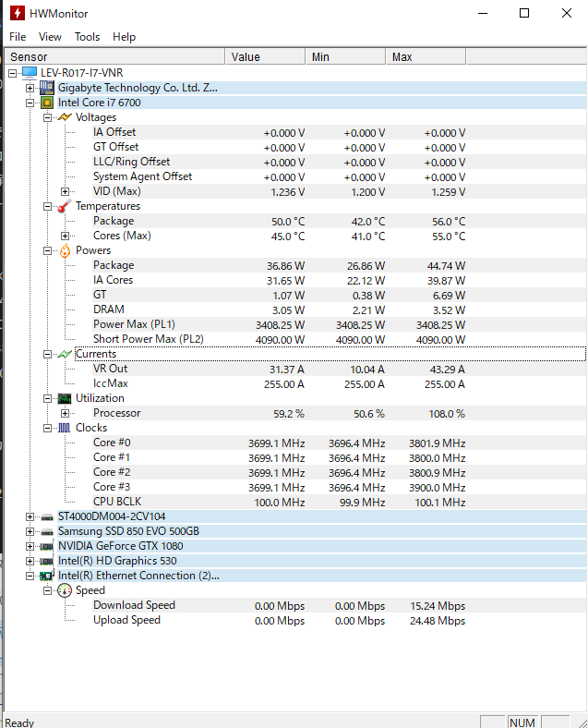Click the Voltages lightning icon
The image size is (588, 728).
[x=64, y=117]
